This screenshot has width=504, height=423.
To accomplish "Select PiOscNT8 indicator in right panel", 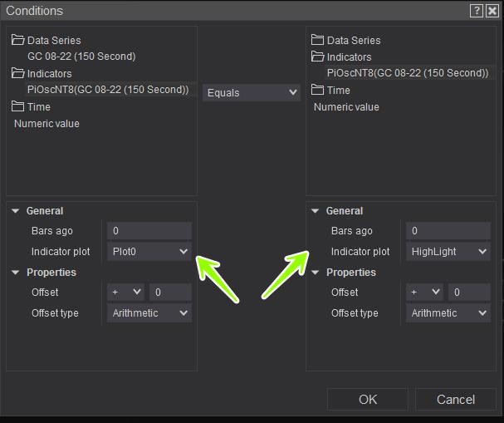I will pos(408,73).
